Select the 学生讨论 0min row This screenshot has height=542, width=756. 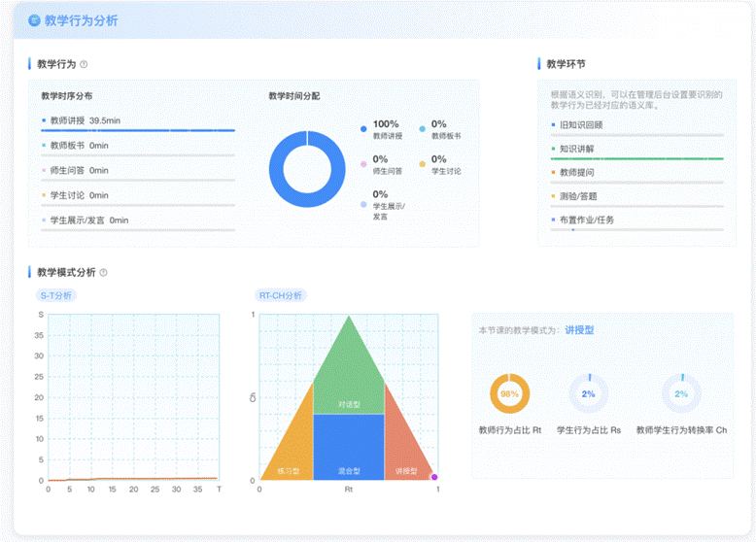click(x=138, y=196)
